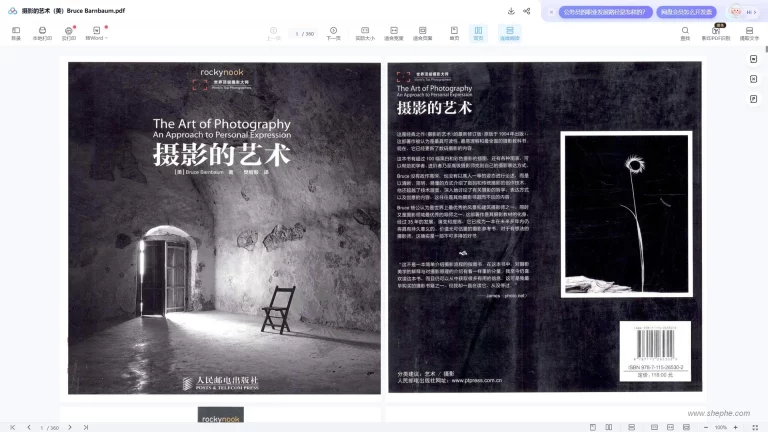
Task: Click the book front cover page
Action: (224, 228)
